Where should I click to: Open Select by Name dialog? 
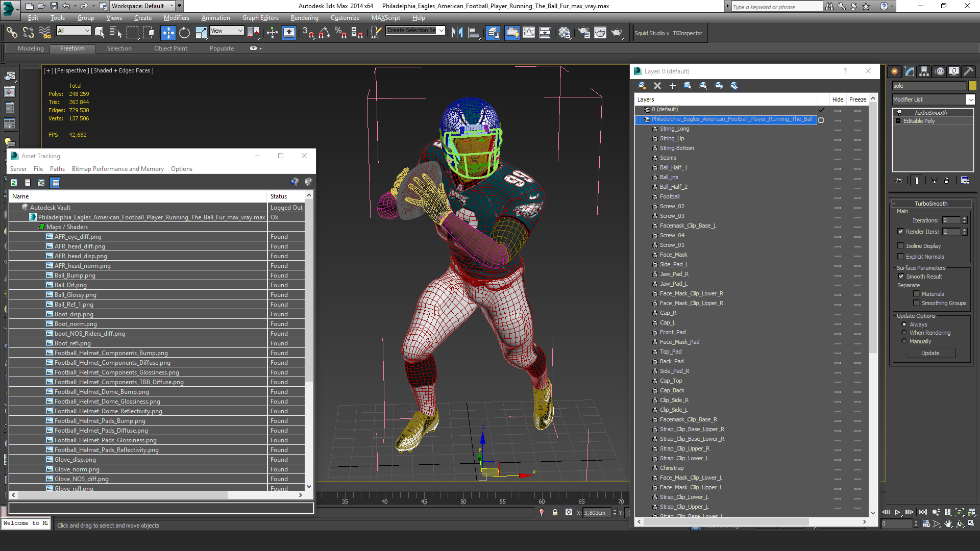tap(116, 33)
